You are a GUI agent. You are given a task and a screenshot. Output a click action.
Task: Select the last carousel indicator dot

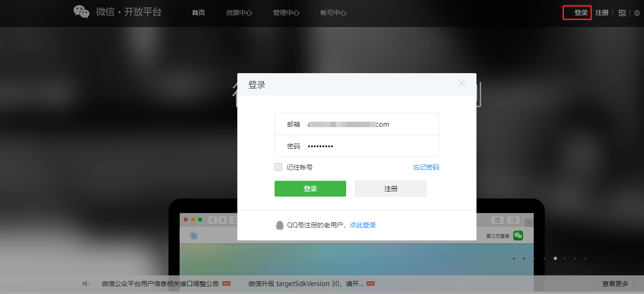[585, 258]
